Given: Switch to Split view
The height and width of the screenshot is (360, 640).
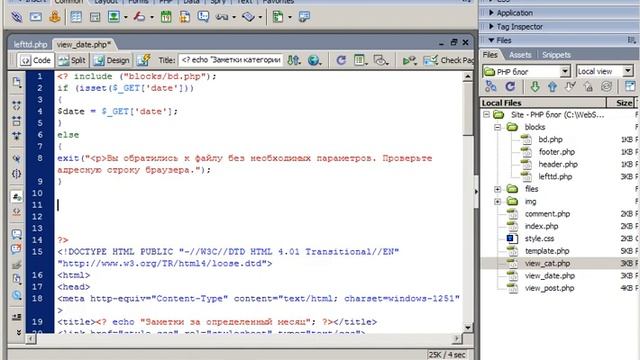Looking at the screenshot, I should [x=72, y=60].
